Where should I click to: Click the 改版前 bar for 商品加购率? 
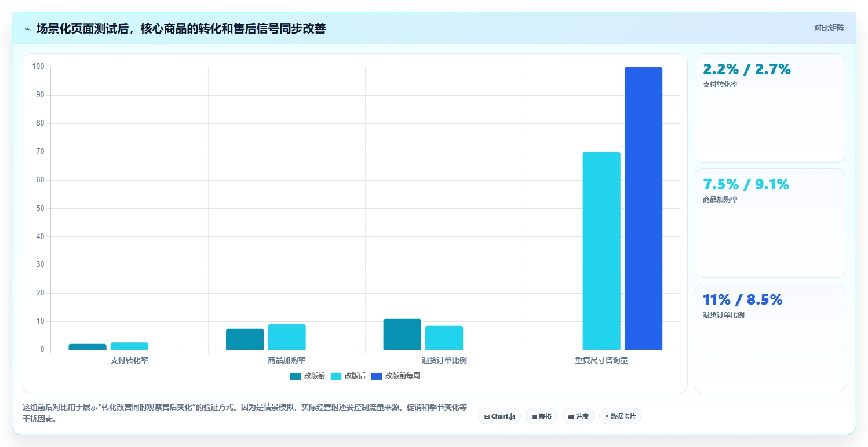245,339
